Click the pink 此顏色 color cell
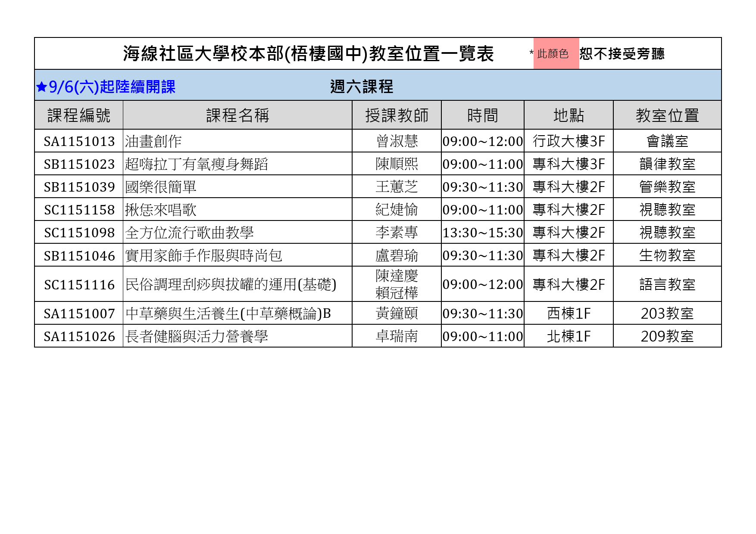Screen dimensions: 756x534 556,54
